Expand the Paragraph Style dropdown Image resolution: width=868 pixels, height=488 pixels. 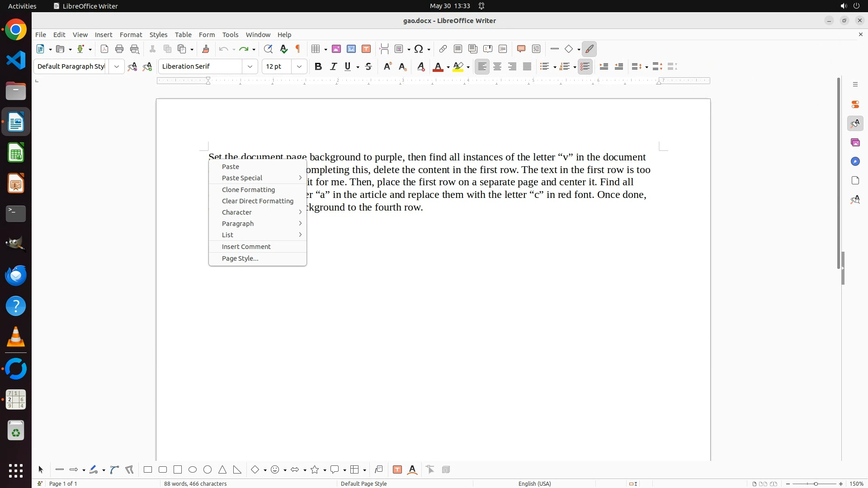tap(117, 67)
